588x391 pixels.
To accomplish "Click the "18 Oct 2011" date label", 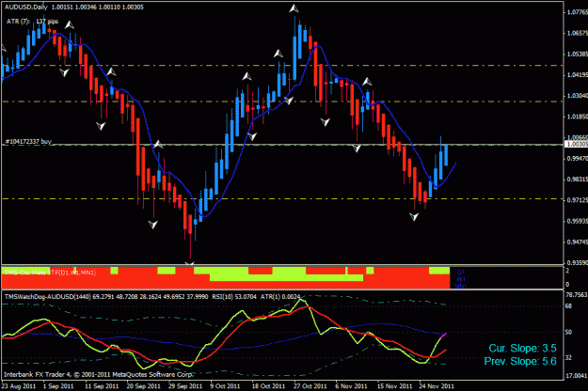I will point(268,385).
